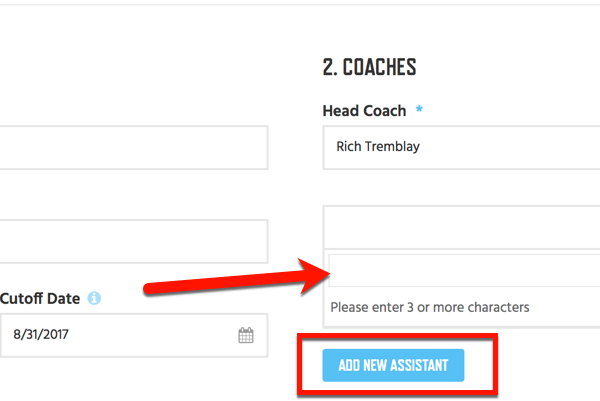Focus the Head Coach field with Rich Tremblay
Image resolution: width=600 pixels, height=401 pixels.
(x=461, y=147)
